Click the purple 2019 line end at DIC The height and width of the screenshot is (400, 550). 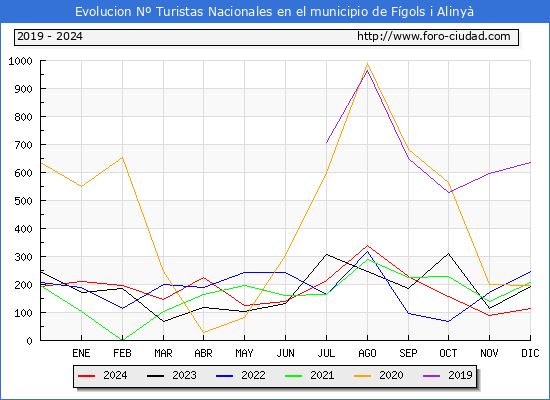pyautogui.click(x=530, y=162)
